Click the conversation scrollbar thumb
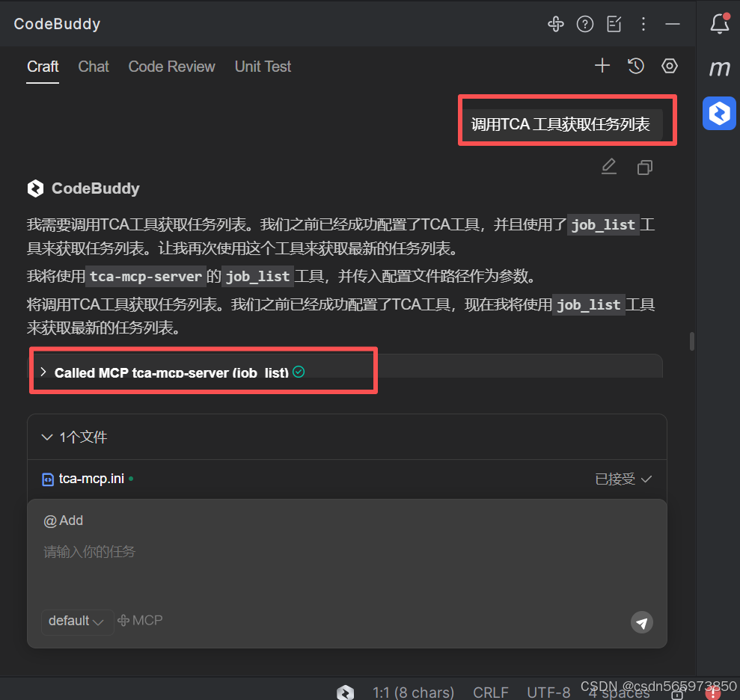Screen dimensions: 740x700 pos(692,341)
